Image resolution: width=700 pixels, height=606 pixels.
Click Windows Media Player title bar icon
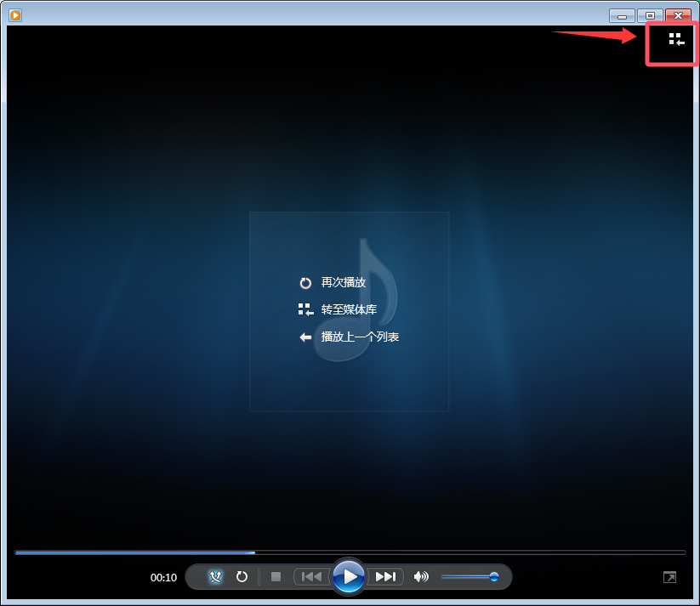(x=15, y=15)
